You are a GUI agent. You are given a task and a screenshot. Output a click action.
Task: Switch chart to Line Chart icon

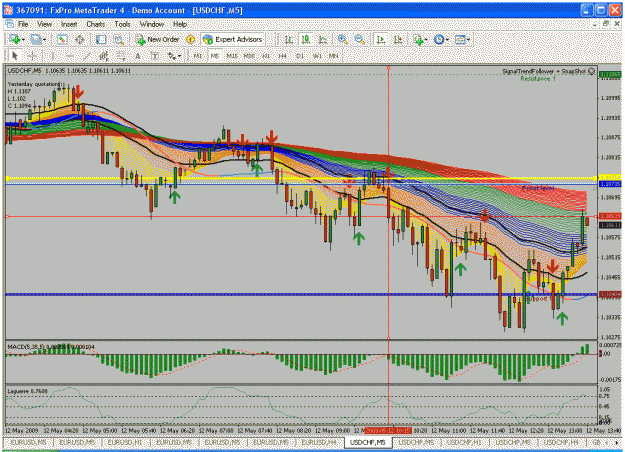(323, 39)
